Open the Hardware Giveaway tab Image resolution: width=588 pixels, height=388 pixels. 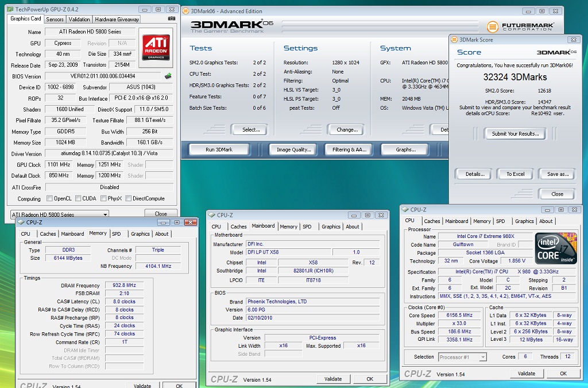[117, 19]
